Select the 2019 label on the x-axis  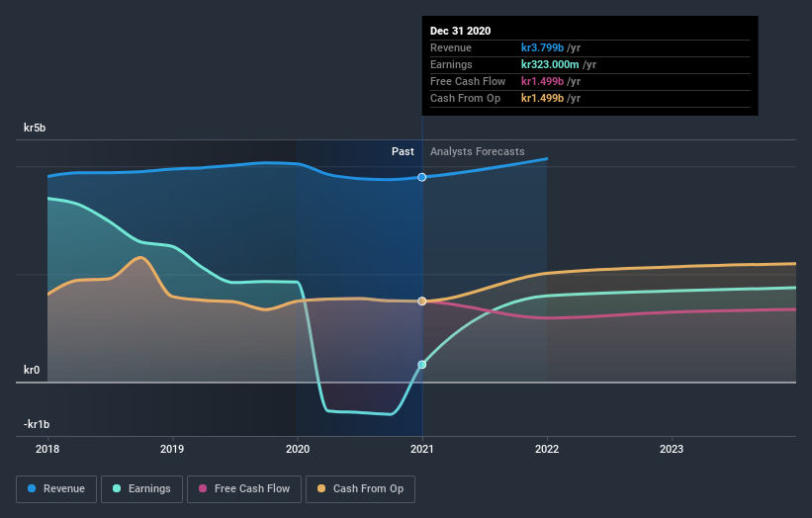[172, 449]
